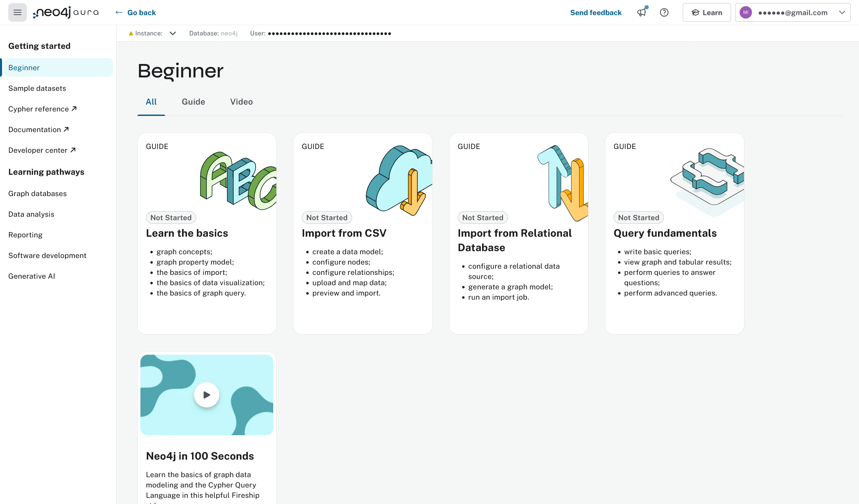
Task: Open the Reporting pathway
Action: (x=25, y=235)
